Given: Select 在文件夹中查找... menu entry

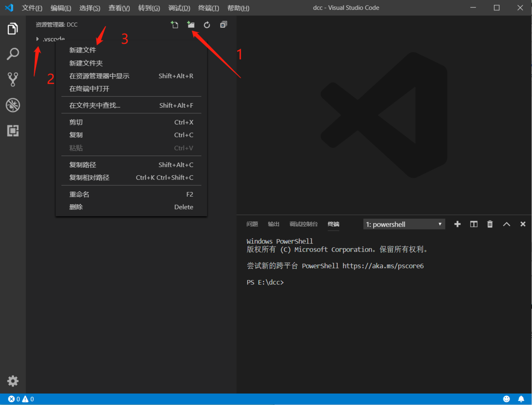Looking at the screenshot, I should click(x=131, y=105).
